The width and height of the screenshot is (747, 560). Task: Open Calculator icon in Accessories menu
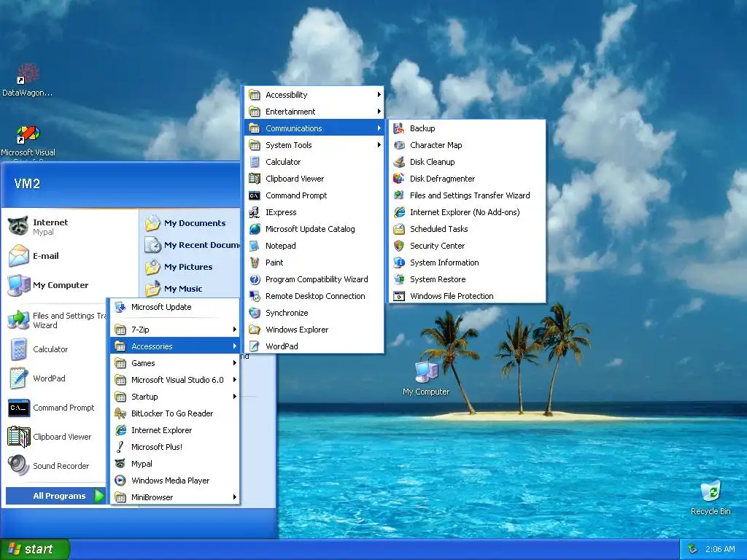[x=255, y=162]
